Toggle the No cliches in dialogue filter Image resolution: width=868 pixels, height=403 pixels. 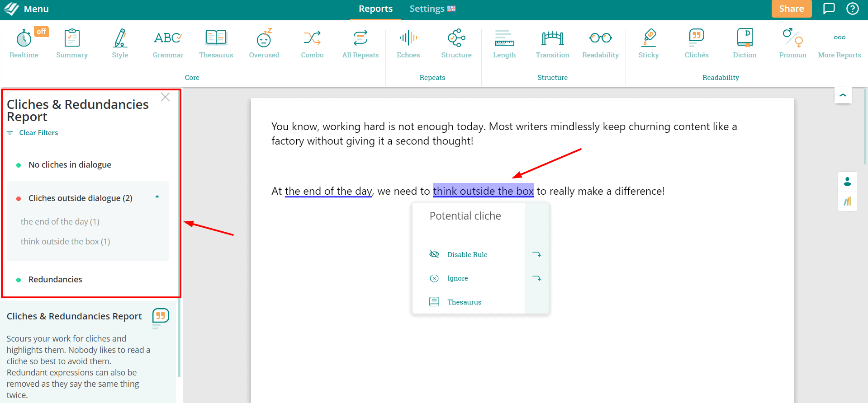pyautogui.click(x=70, y=165)
